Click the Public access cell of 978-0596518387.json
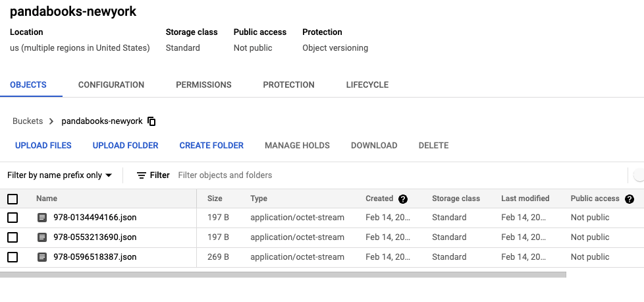This screenshot has height=302, width=644. 590,257
